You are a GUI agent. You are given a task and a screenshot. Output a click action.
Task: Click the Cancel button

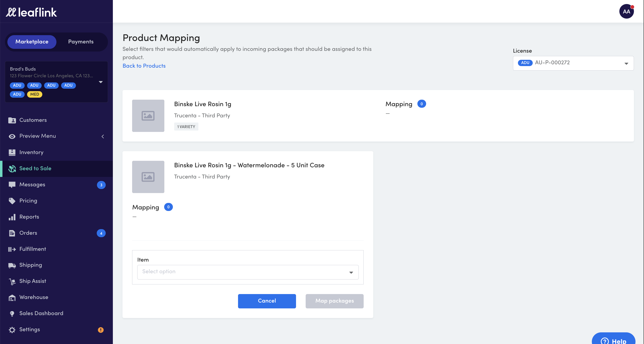pos(267,301)
